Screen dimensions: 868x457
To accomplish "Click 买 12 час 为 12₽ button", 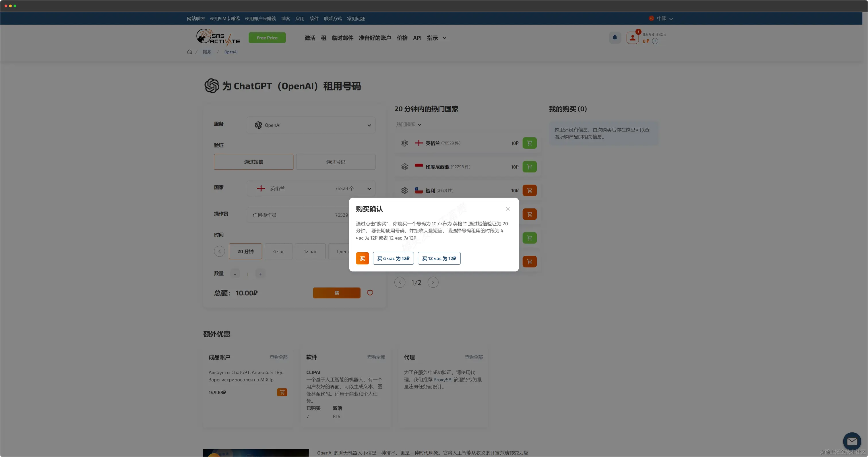I will 439,258.
